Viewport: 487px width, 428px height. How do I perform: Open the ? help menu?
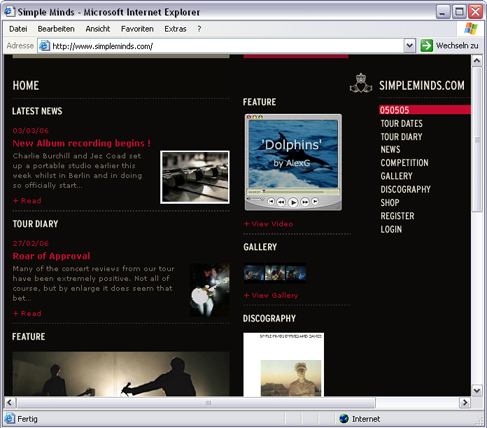tap(199, 29)
